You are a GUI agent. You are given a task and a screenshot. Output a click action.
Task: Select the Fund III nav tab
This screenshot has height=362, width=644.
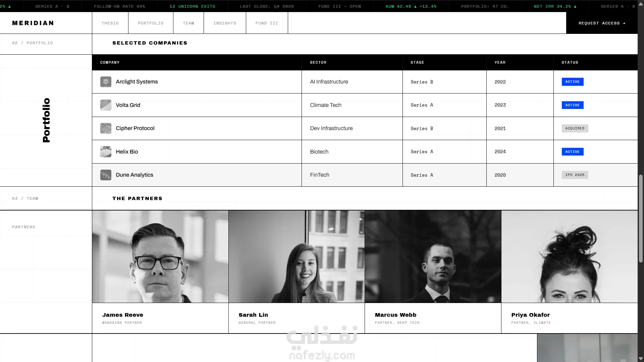(267, 23)
